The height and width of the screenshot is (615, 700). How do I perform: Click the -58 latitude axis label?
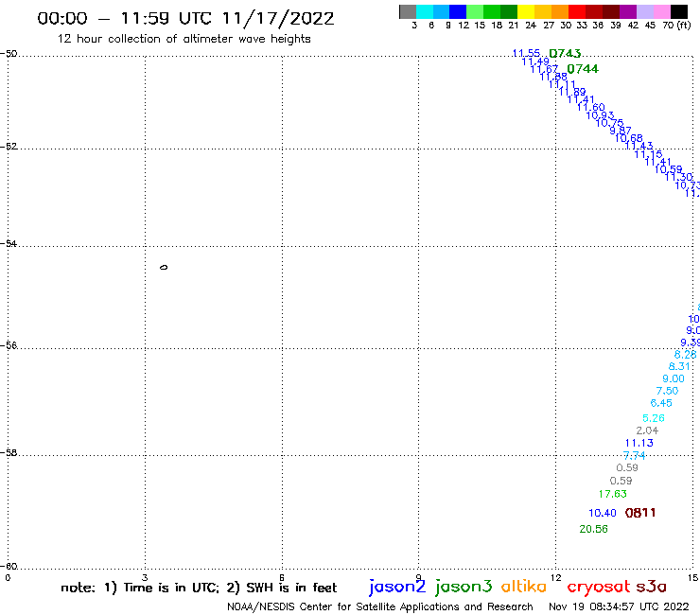9,453
